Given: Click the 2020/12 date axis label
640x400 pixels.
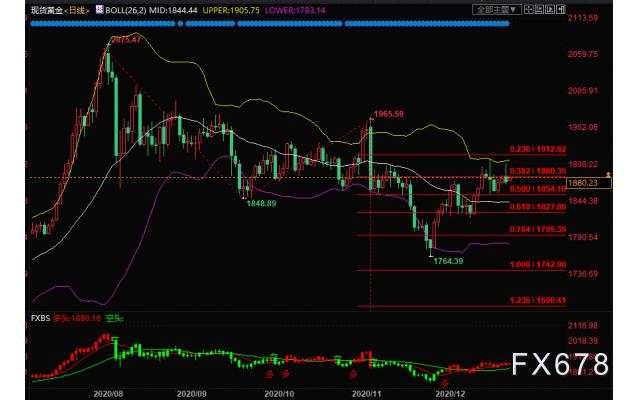Looking at the screenshot, I should click(x=450, y=394).
